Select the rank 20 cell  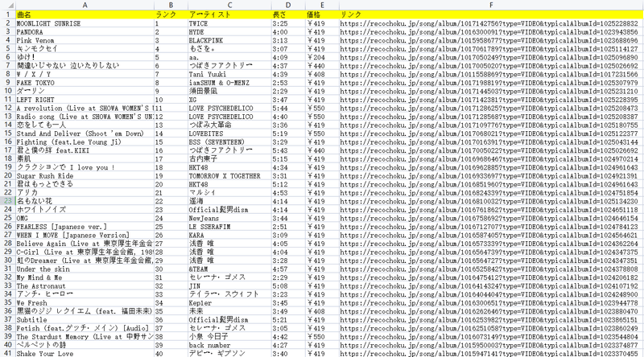pyautogui.click(x=171, y=184)
